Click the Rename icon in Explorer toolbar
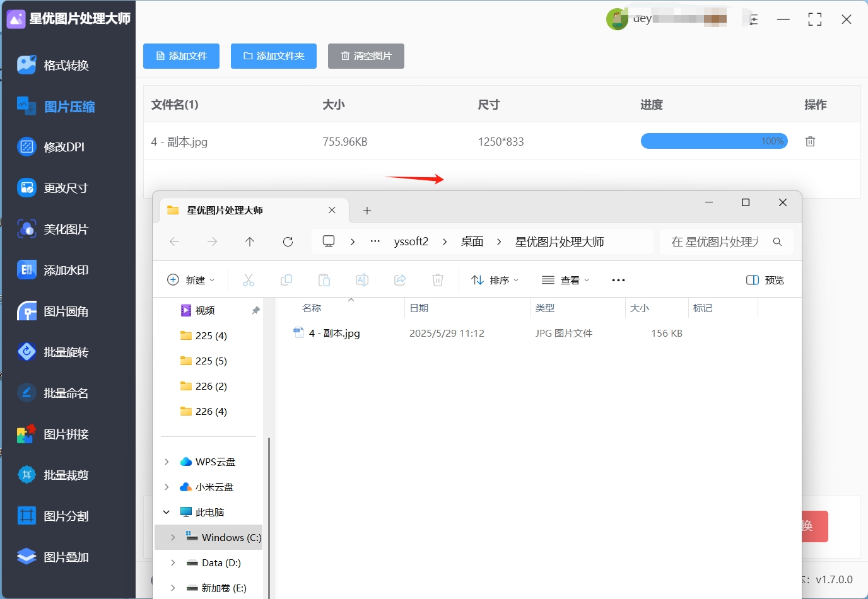 (x=362, y=280)
